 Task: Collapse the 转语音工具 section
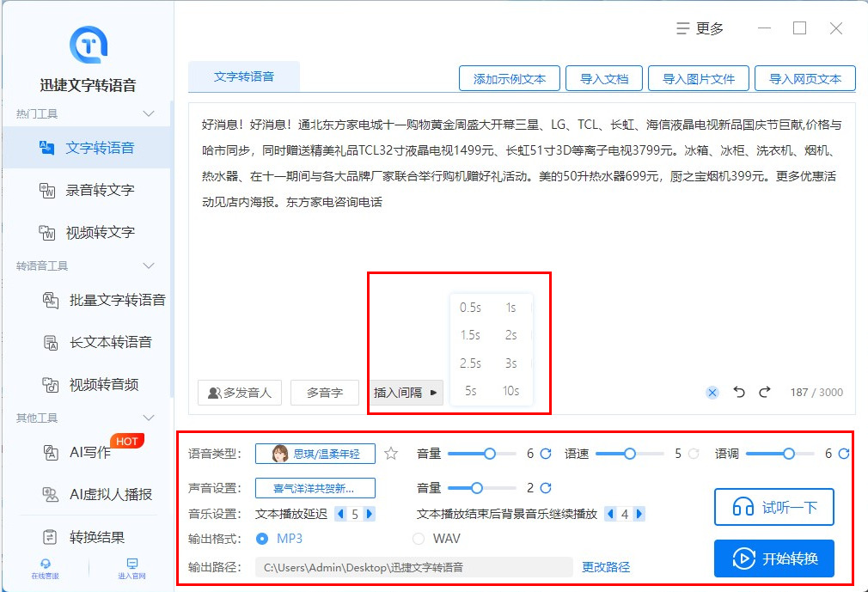pyautogui.click(x=149, y=265)
